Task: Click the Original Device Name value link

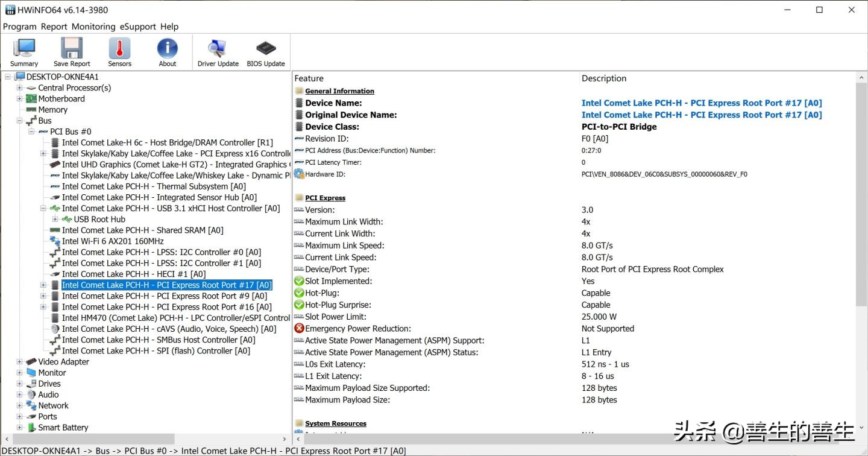Action: pyautogui.click(x=701, y=115)
